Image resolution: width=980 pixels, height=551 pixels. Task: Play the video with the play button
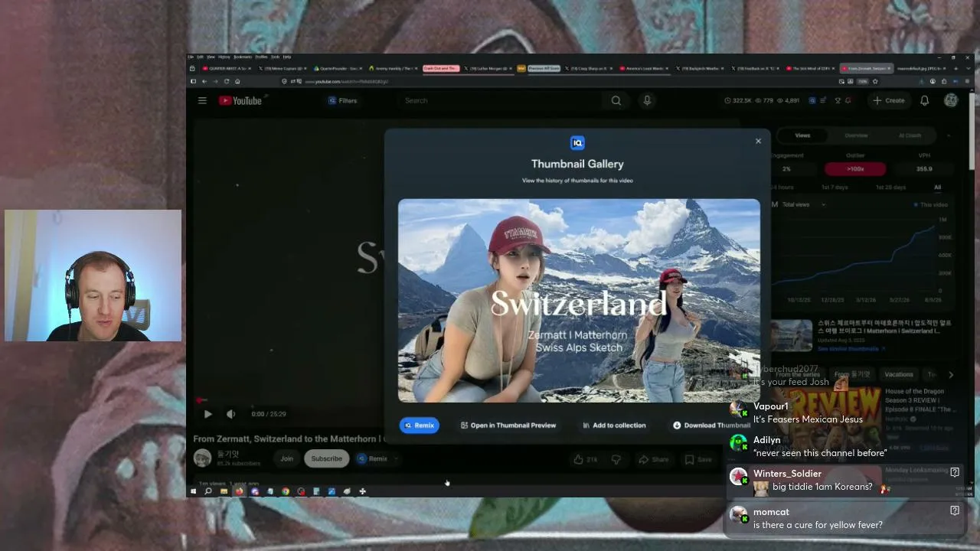tap(207, 414)
